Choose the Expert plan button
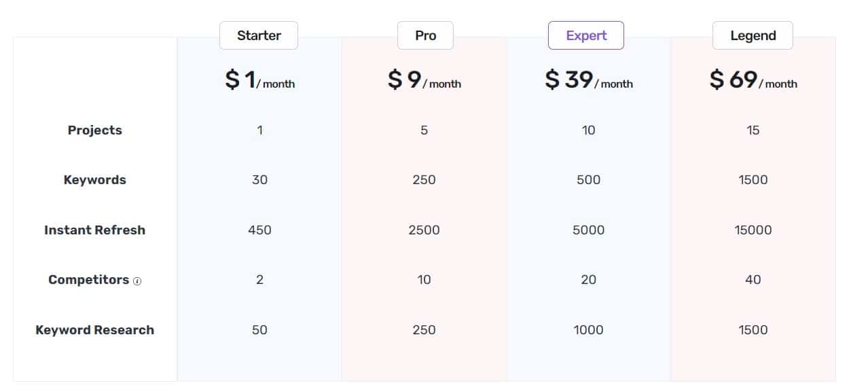 coord(586,35)
